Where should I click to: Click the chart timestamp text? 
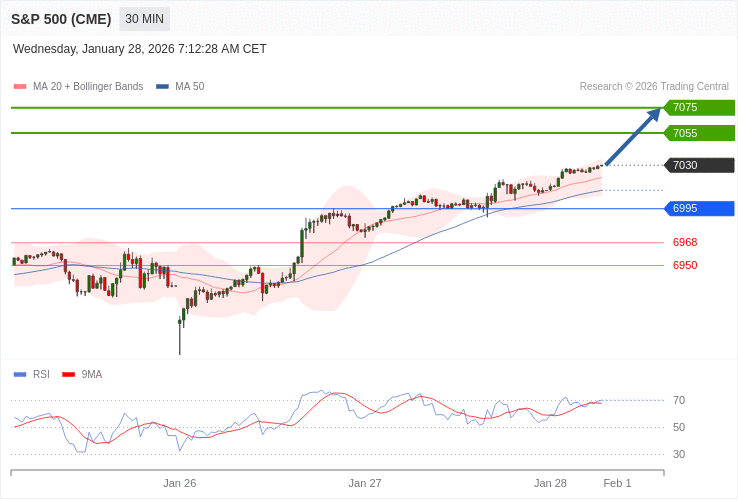tap(140, 49)
